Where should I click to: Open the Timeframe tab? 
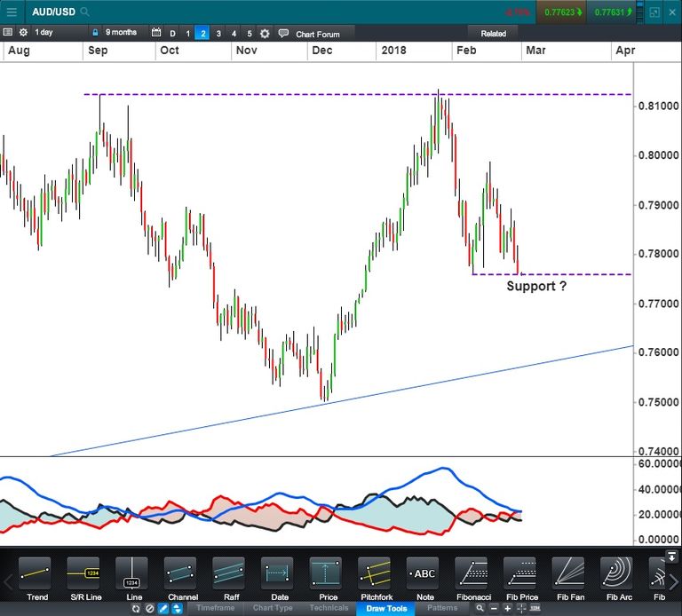point(215,608)
